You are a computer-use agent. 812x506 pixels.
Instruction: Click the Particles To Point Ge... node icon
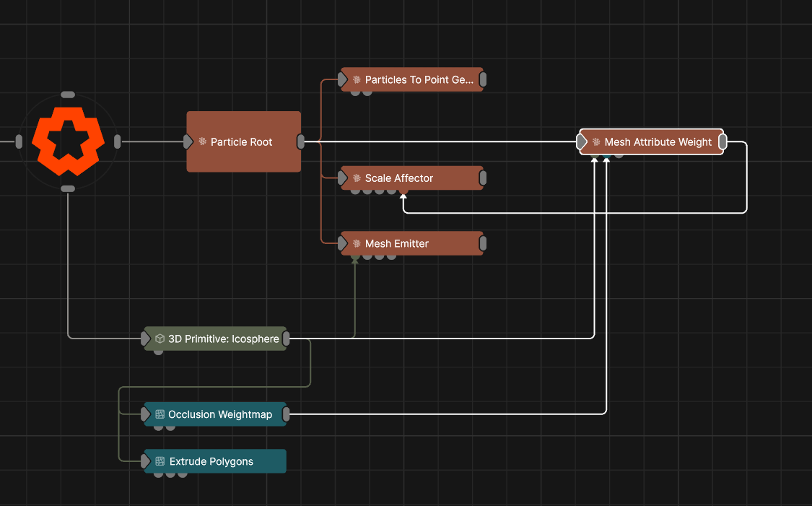click(357, 80)
